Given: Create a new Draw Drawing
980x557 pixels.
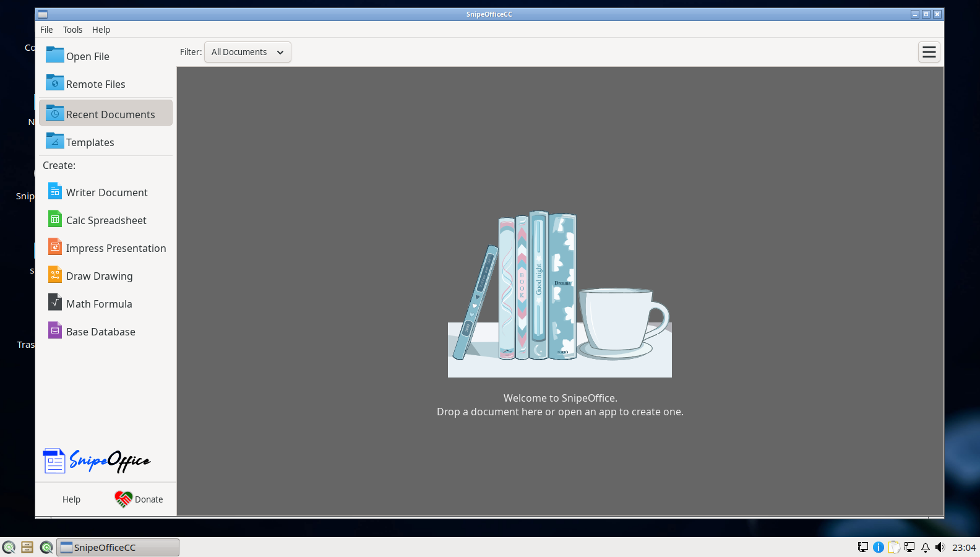Looking at the screenshot, I should click(106, 275).
